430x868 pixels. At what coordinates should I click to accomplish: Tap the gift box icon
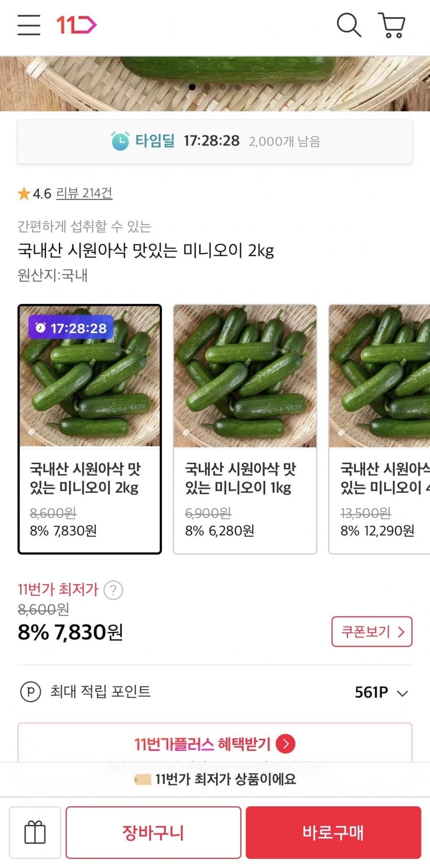click(x=35, y=832)
